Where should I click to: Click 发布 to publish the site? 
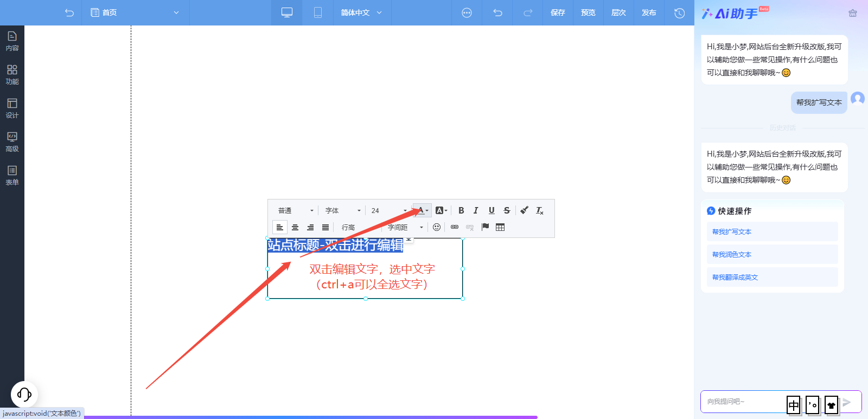click(649, 12)
